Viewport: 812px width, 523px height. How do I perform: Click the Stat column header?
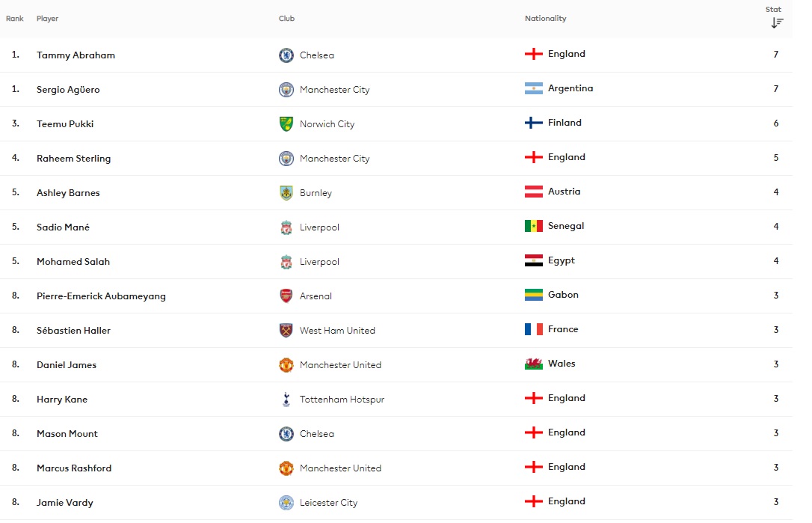tap(773, 9)
